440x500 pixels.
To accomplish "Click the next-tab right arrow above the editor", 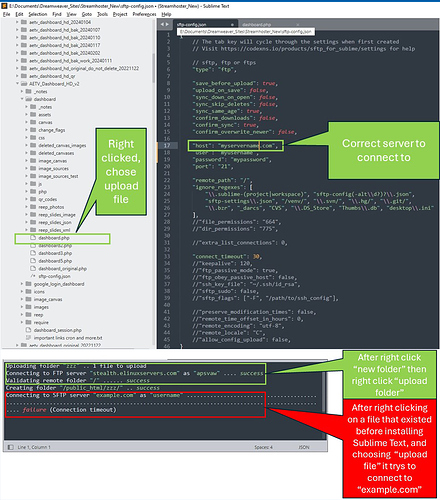I will (x=167, y=24).
